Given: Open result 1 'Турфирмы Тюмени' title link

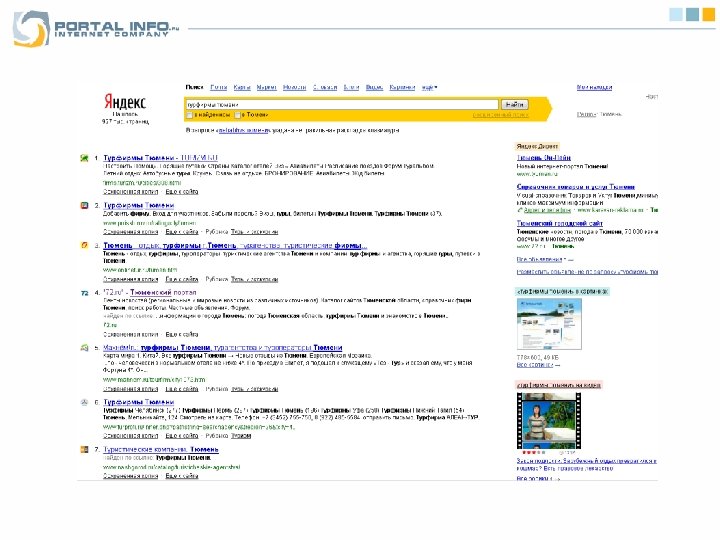Looking at the screenshot, I should pyautogui.click(x=160, y=158).
